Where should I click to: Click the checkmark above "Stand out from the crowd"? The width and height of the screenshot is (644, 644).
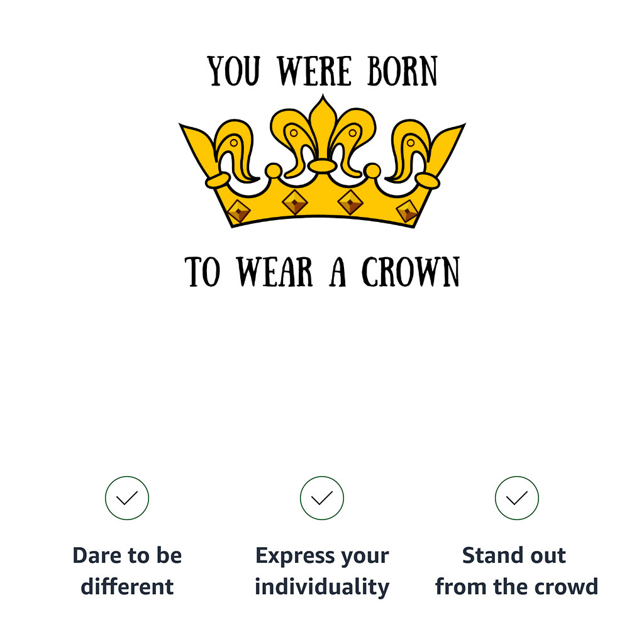tap(517, 498)
